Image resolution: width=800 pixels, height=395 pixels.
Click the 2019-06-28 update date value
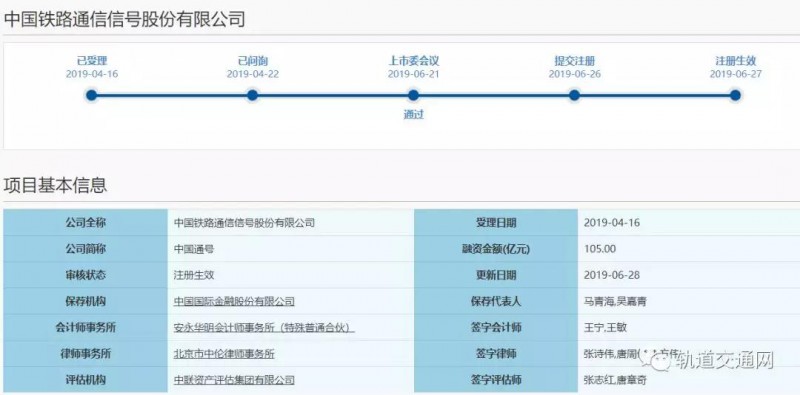pyautogui.click(x=612, y=275)
